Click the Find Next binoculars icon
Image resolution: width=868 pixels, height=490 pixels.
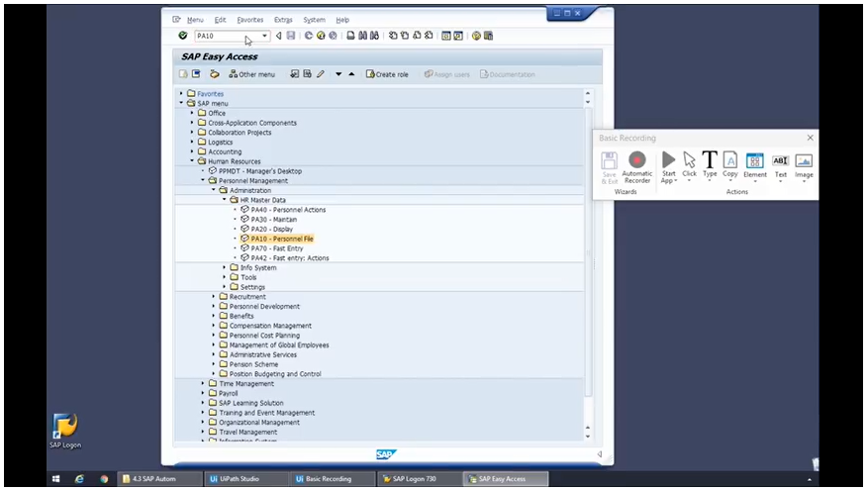[x=375, y=36]
